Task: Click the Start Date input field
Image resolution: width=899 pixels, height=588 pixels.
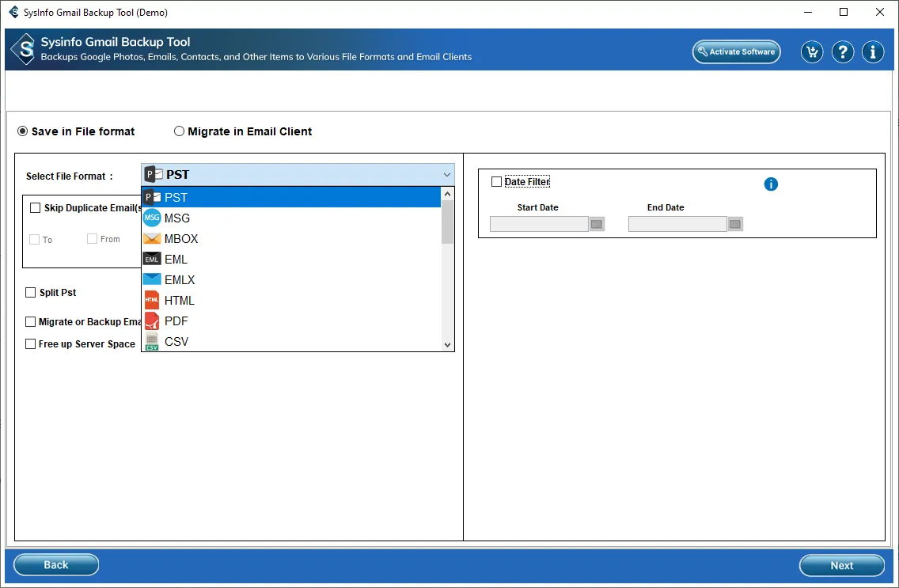Action: tap(539, 224)
